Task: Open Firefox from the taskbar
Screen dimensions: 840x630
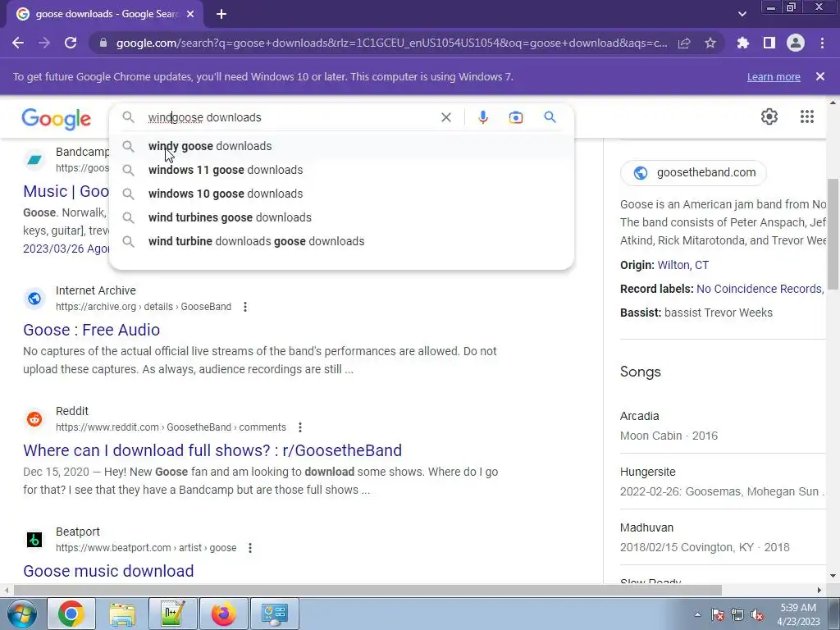Action: point(223,614)
